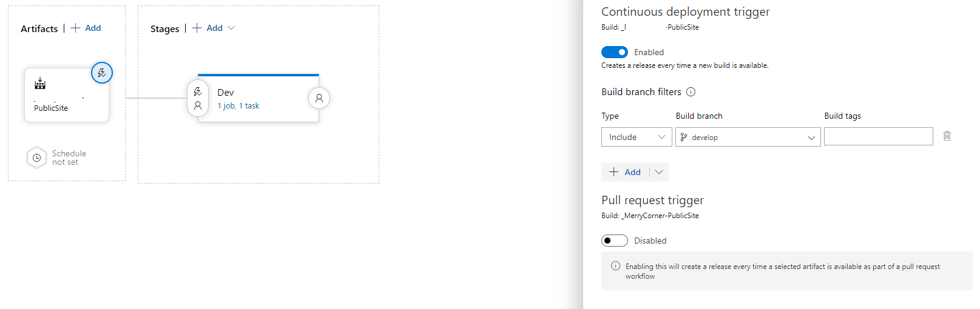Open the continuous deployment trigger lightning icon on the artifact
Screen dimensions: 980x309
tap(102, 73)
